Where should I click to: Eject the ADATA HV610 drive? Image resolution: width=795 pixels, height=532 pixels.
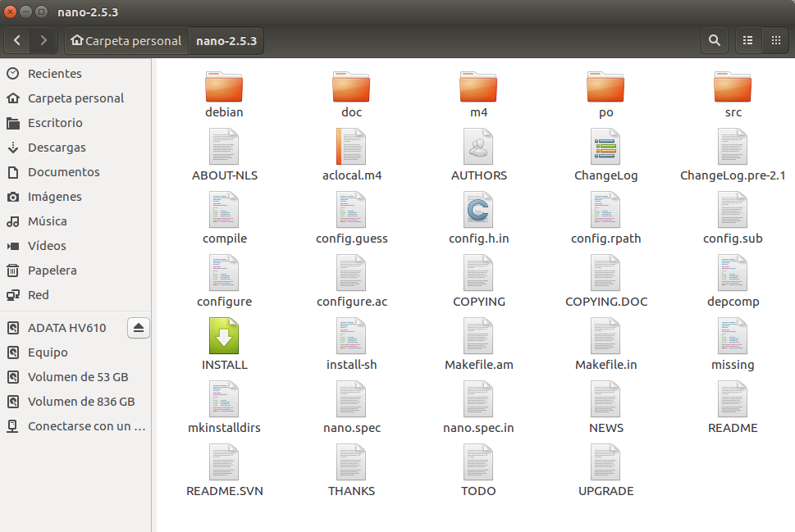pos(138,327)
